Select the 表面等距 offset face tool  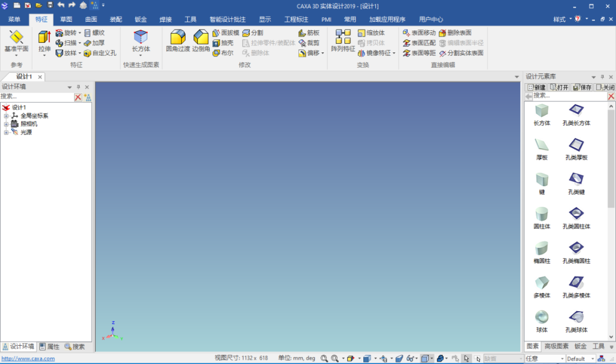pyautogui.click(x=419, y=53)
